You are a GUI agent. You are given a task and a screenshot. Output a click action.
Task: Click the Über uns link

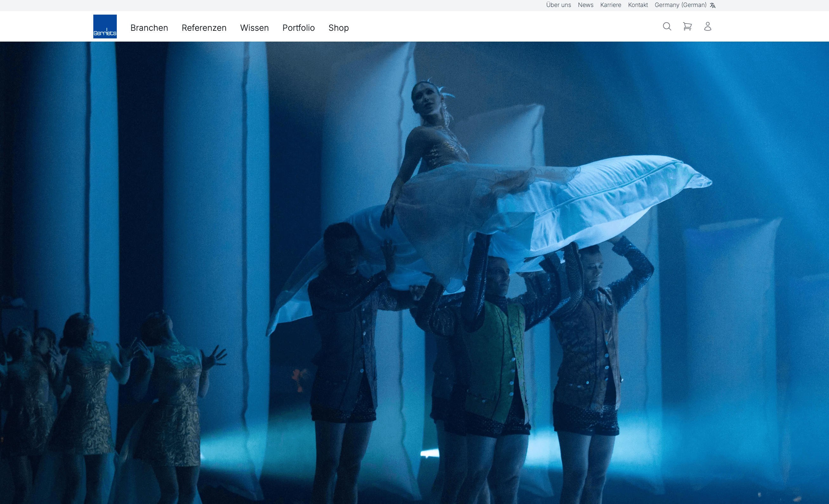[x=559, y=5]
